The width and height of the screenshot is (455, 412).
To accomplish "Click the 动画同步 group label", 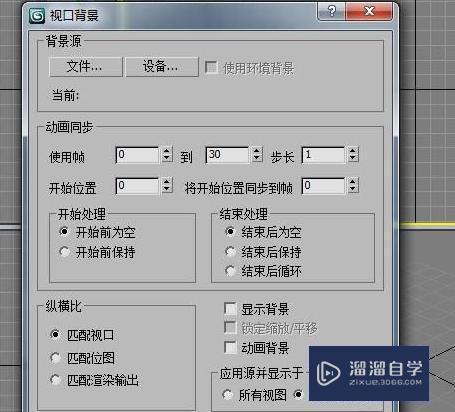I will coord(69,127).
